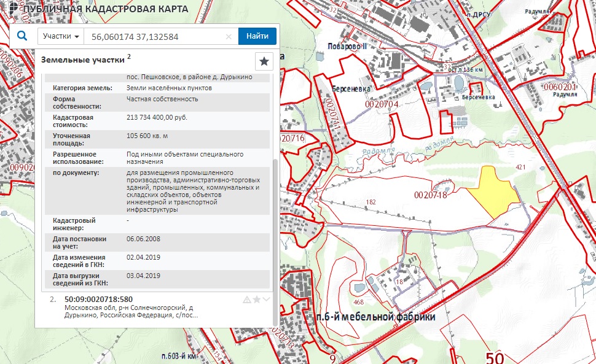
Task: Click cadastral block label 0060201 on map
Action: (559, 87)
